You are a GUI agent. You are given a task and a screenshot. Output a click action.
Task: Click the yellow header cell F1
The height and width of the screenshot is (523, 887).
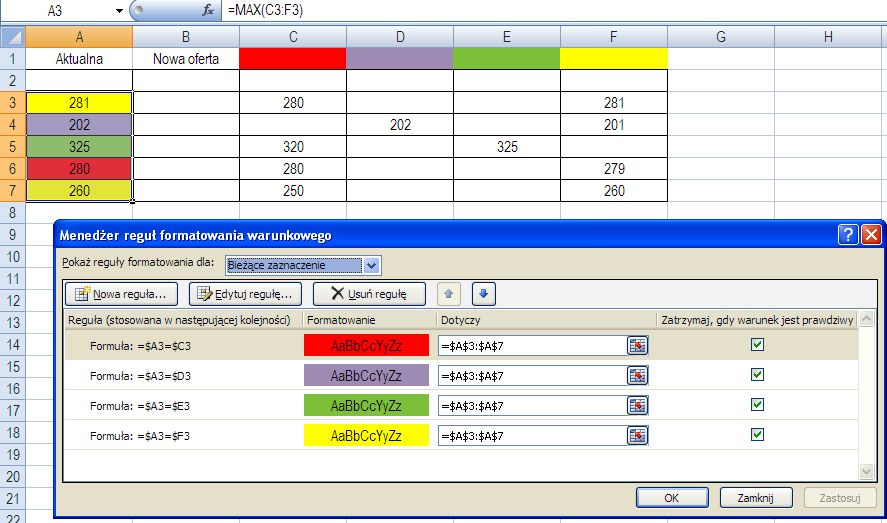tap(614, 59)
